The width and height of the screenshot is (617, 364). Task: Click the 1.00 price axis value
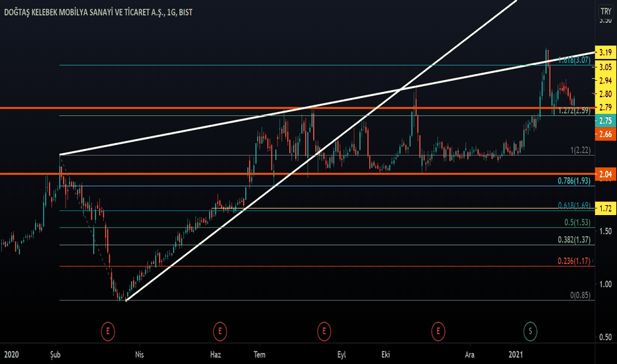click(606, 284)
